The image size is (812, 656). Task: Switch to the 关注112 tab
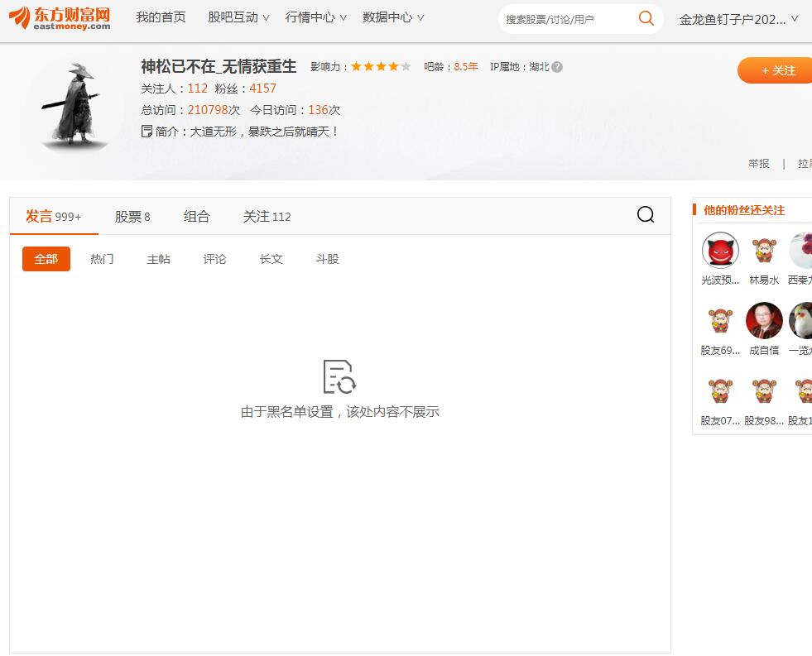pos(267,216)
